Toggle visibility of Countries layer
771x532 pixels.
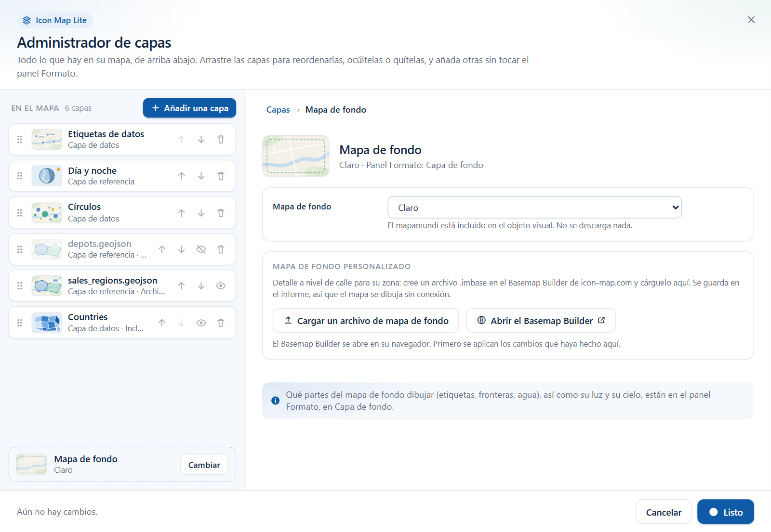click(201, 323)
